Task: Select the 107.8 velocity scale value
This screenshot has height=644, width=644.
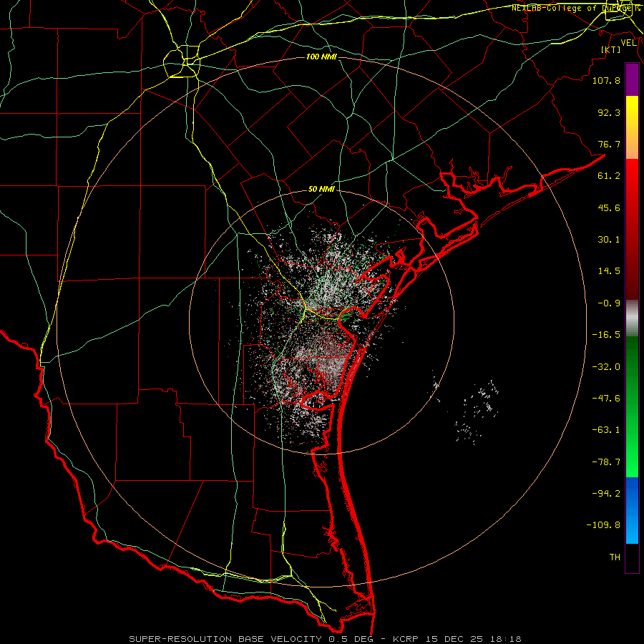Action: (x=606, y=80)
